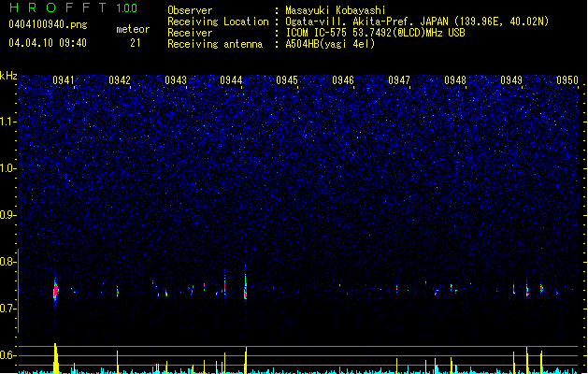588x374 pixels.
Task: Click the yellow intensity spike just after 0944
Action: tap(246, 360)
